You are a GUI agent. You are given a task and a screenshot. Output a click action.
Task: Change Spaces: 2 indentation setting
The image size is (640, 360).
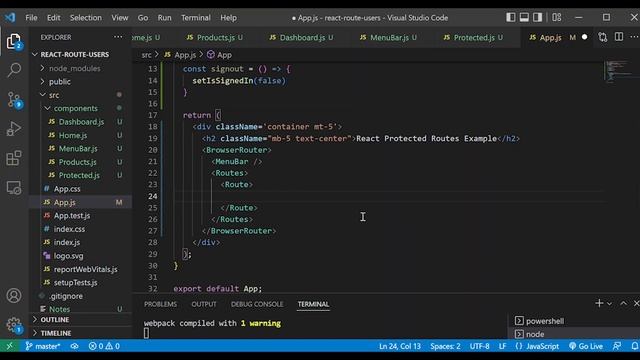[x=445, y=346]
